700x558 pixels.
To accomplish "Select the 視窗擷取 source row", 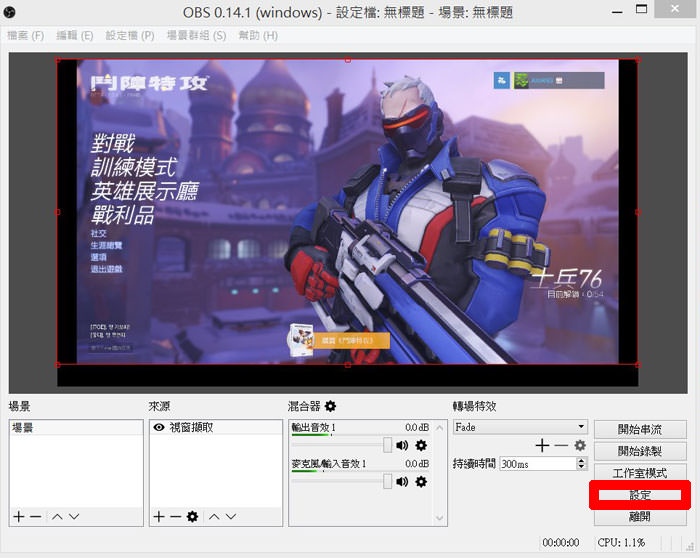I will 216,427.
